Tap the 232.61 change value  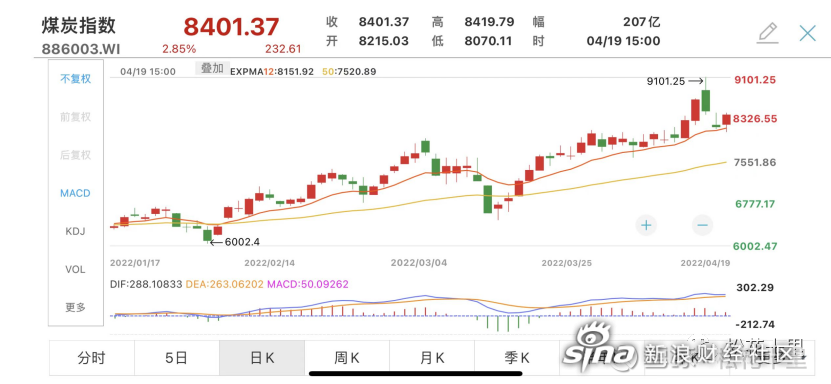coord(283,49)
